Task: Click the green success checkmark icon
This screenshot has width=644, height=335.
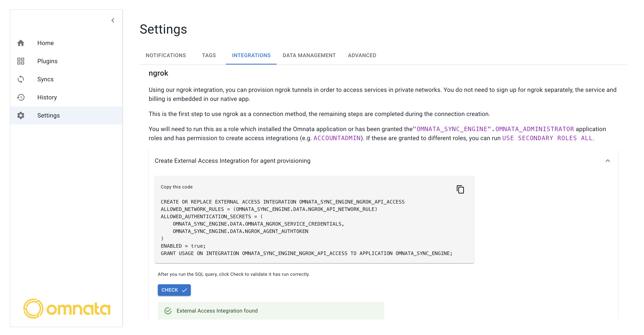Action: [x=168, y=311]
